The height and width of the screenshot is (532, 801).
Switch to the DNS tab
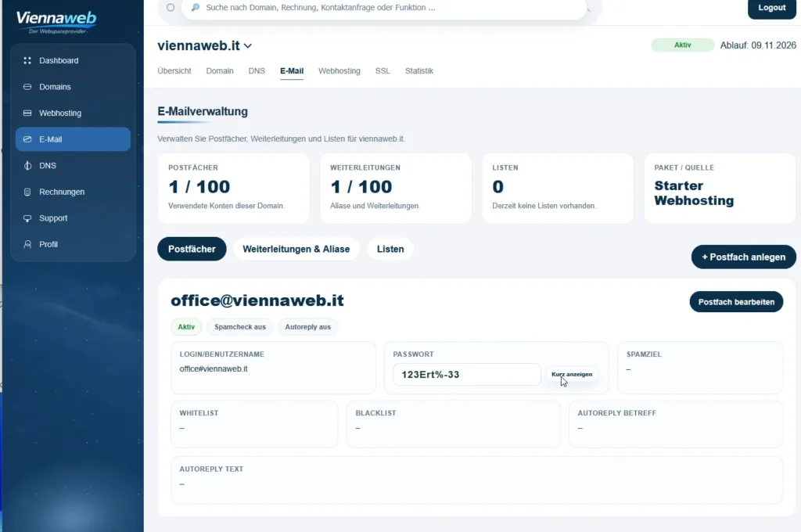(257, 71)
